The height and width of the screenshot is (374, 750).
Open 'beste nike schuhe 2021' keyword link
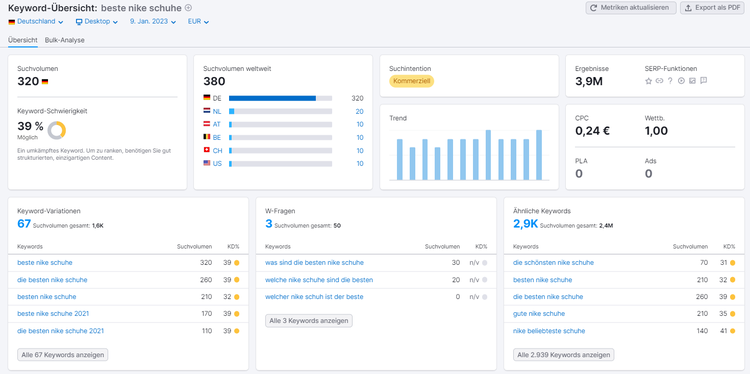(x=53, y=314)
